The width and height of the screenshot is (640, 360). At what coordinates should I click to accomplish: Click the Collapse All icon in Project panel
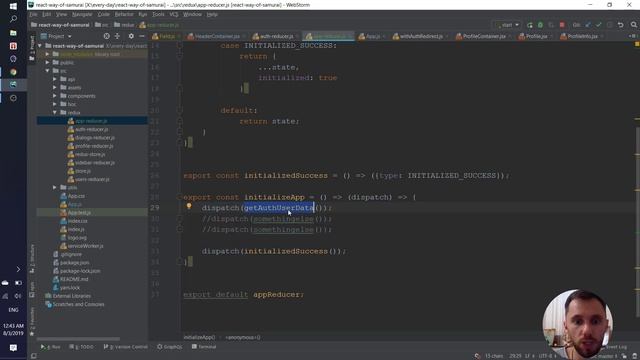pos(118,36)
